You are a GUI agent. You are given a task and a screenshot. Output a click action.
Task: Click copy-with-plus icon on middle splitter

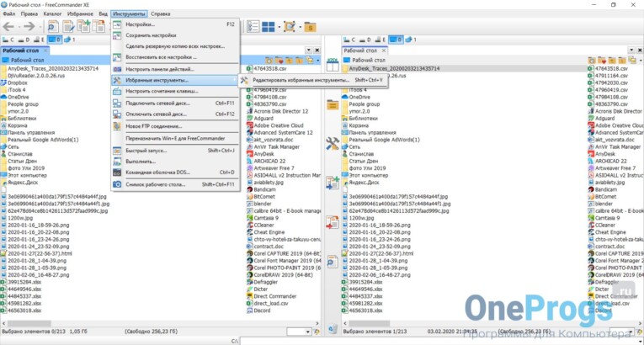click(x=333, y=183)
